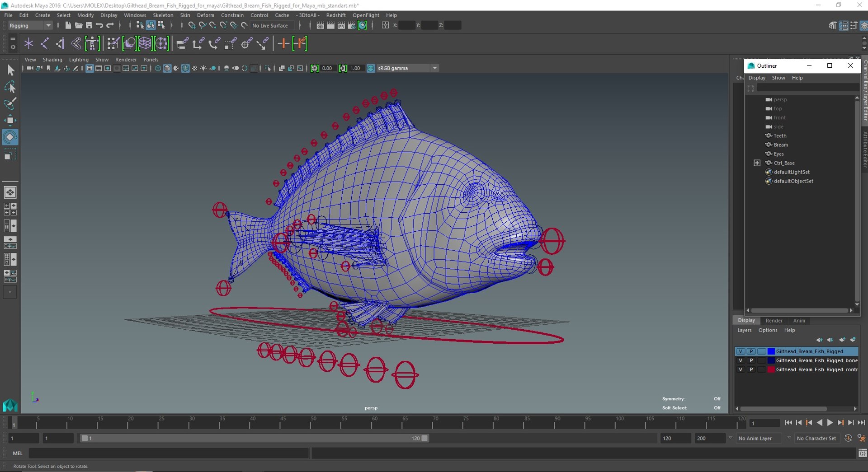The image size is (868, 472).
Task: Go to the start of playback range
Action: (x=788, y=423)
